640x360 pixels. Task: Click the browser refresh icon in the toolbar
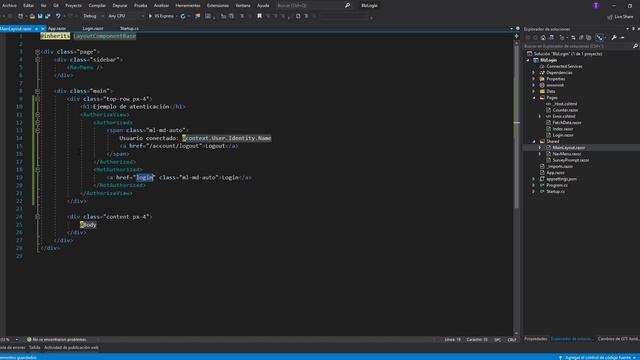point(183,16)
